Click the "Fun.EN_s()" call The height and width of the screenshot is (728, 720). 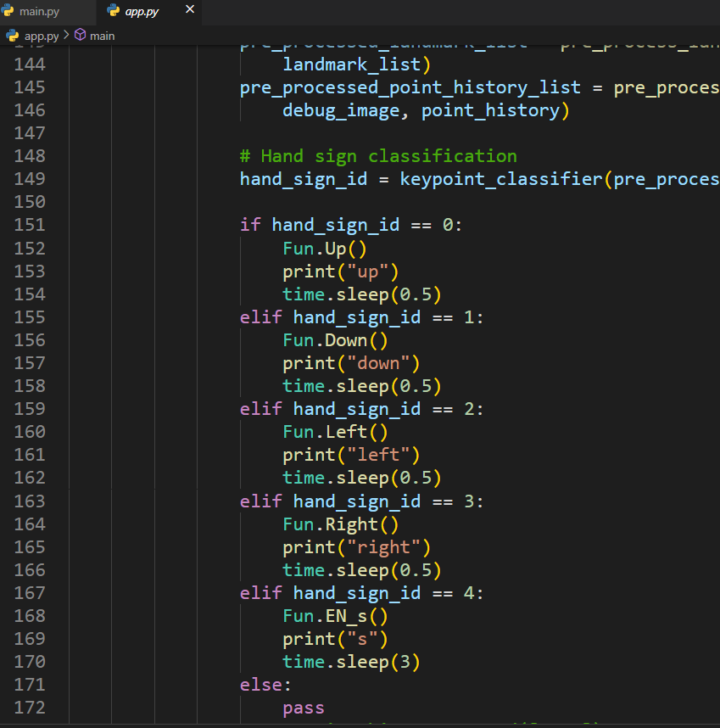335,617
